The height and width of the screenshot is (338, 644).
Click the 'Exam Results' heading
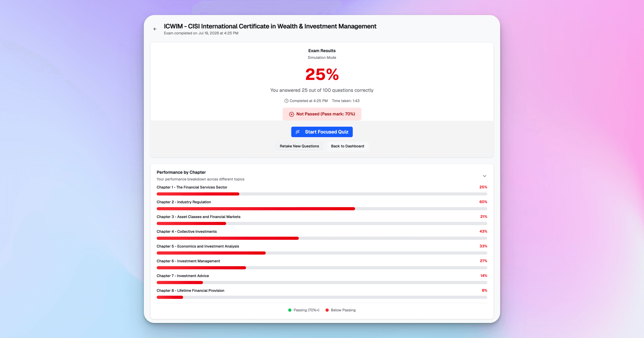(x=322, y=51)
